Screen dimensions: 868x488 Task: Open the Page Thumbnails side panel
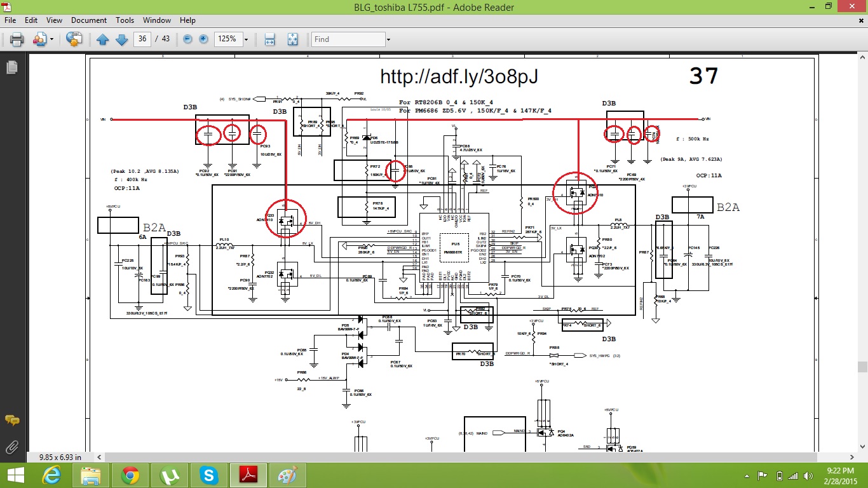11,67
